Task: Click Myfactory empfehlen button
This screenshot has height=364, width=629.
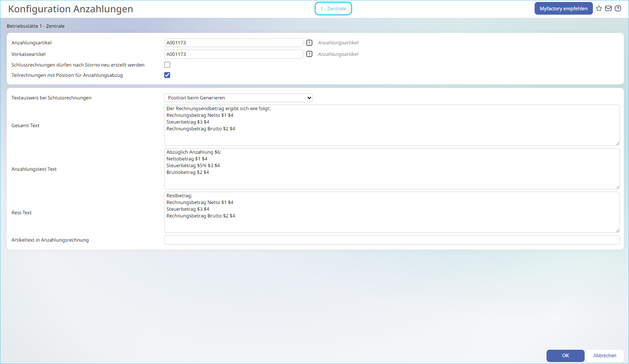Action: coord(564,9)
